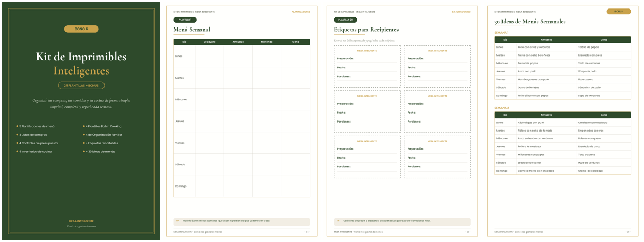Select the Desayuno column header
This screenshot has width=644, height=242.
point(210,42)
